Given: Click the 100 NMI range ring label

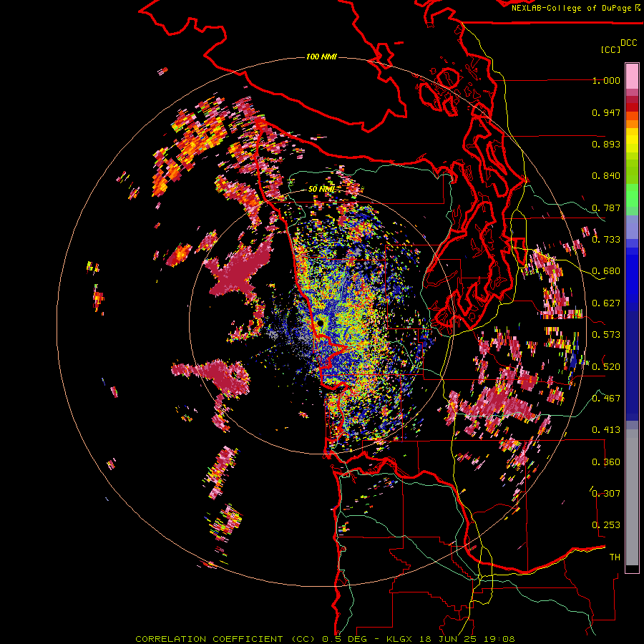Looking at the screenshot, I should coord(321,57).
